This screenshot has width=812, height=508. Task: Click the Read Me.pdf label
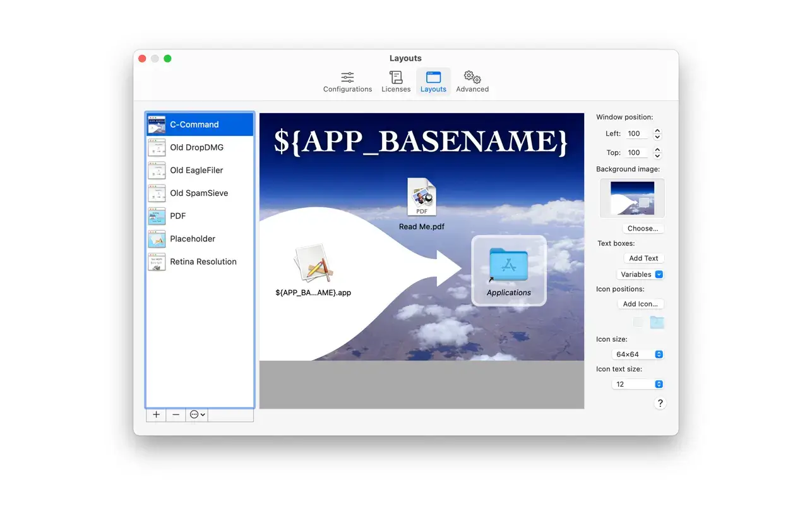coord(421,226)
